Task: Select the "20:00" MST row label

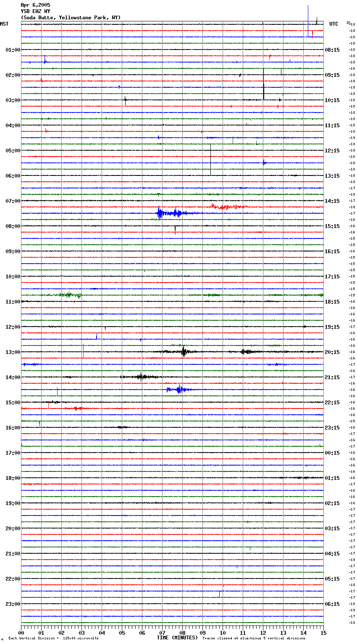Action: (13, 529)
